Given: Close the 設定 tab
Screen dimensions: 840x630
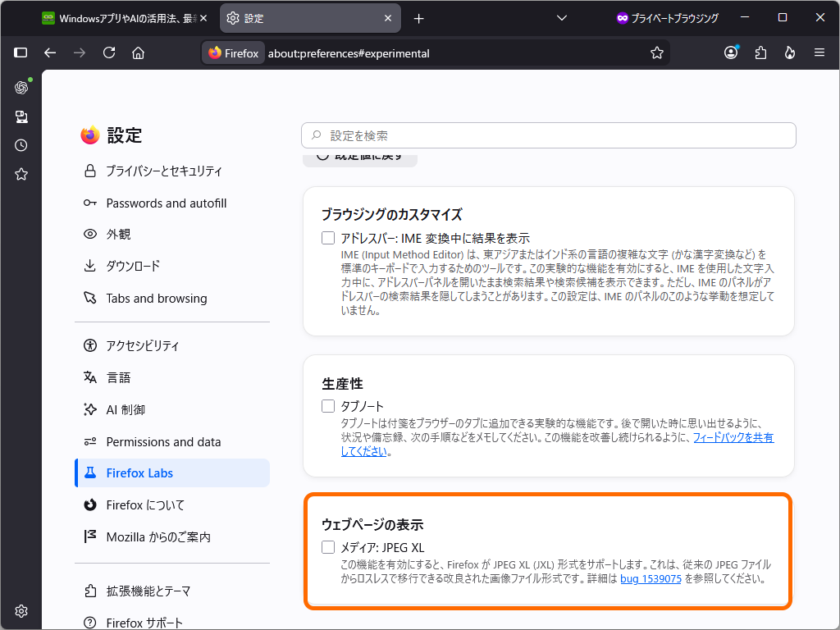Looking at the screenshot, I should (x=388, y=18).
